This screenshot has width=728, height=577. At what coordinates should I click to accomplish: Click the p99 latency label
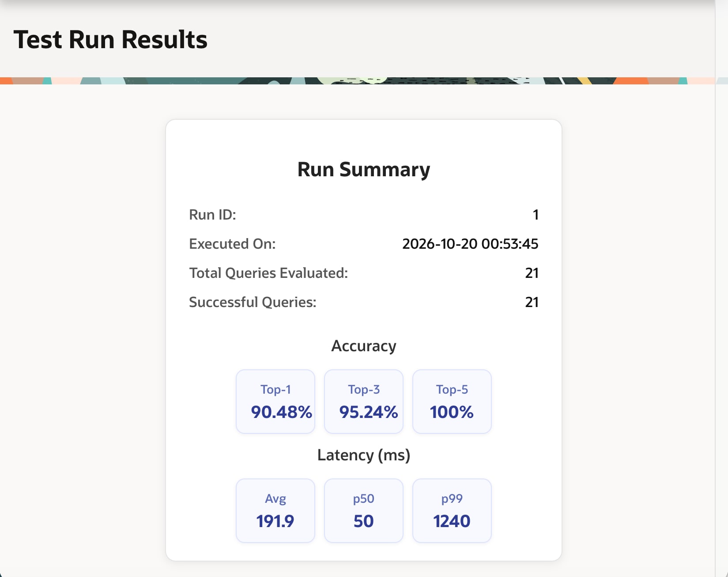(452, 499)
